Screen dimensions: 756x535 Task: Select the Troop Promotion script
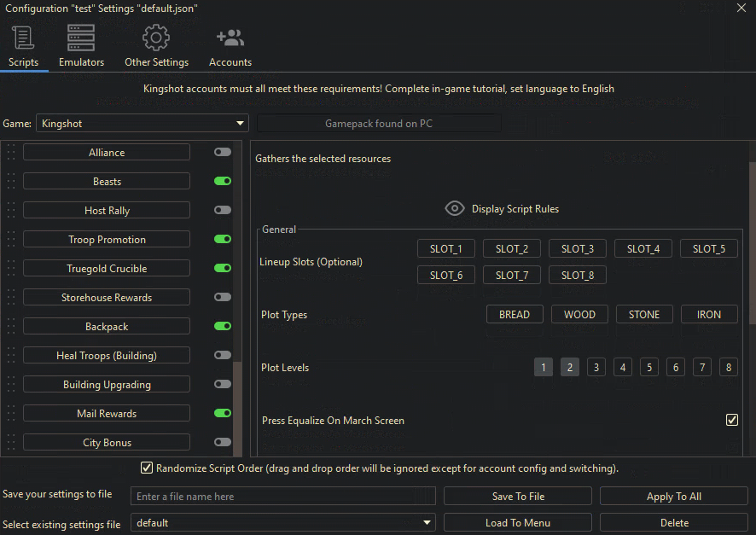107,240
